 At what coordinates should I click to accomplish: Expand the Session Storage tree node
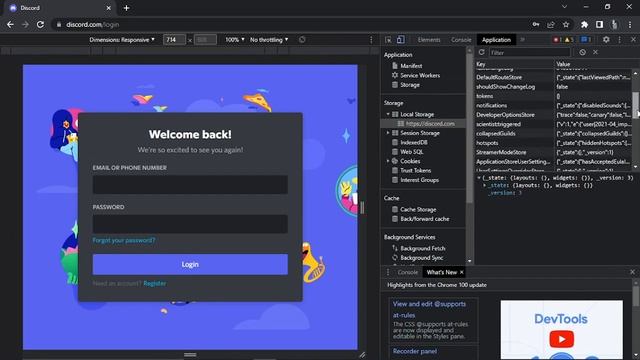click(x=388, y=133)
